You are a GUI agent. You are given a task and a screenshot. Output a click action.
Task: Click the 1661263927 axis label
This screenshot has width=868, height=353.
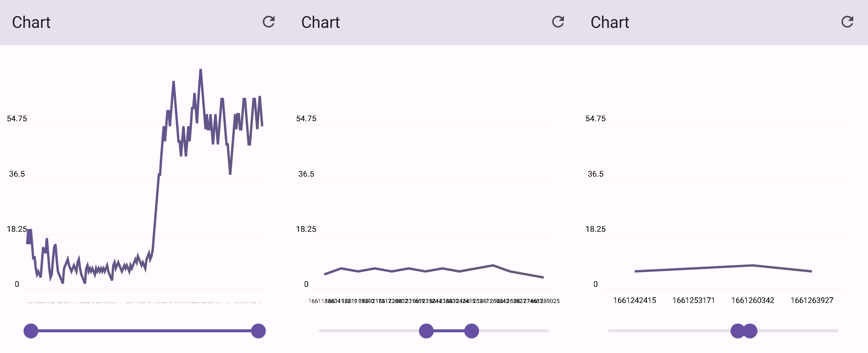click(x=812, y=300)
